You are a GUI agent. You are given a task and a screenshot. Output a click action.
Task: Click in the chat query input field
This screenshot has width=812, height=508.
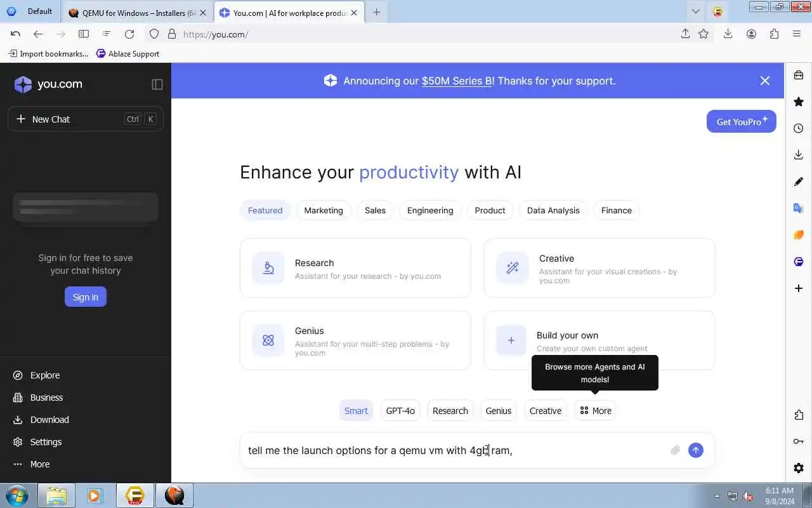pos(454,450)
